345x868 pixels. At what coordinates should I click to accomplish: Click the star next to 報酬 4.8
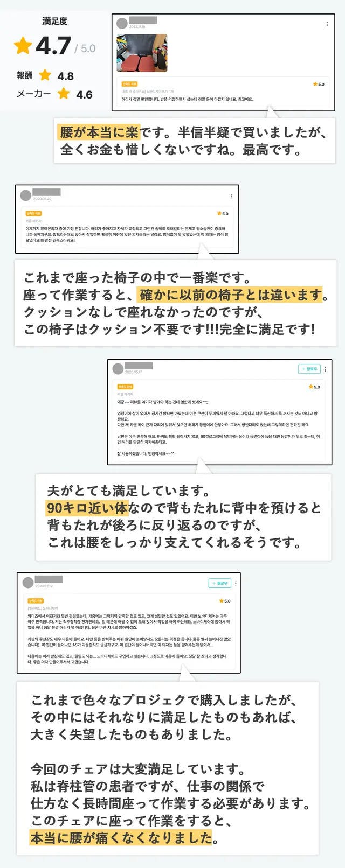pos(45,75)
